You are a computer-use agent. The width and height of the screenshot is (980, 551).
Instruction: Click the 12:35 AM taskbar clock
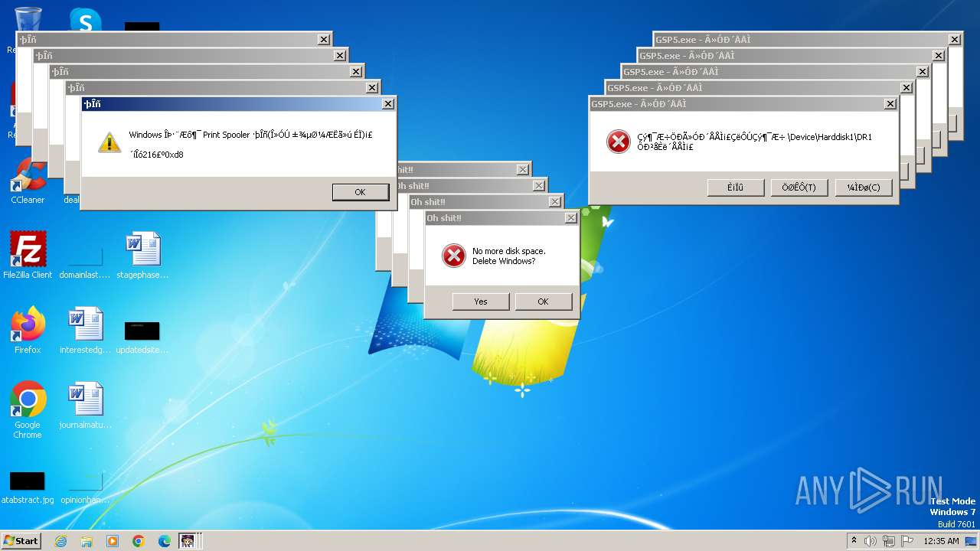coord(941,541)
